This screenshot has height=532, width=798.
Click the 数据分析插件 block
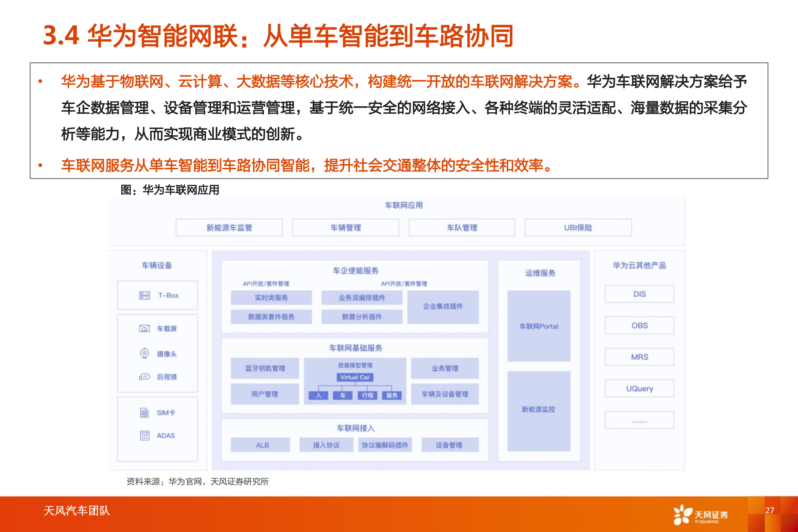tap(362, 316)
